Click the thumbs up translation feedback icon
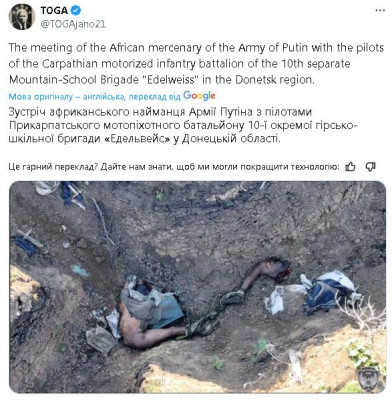The width and height of the screenshot is (392, 400). pos(350,166)
